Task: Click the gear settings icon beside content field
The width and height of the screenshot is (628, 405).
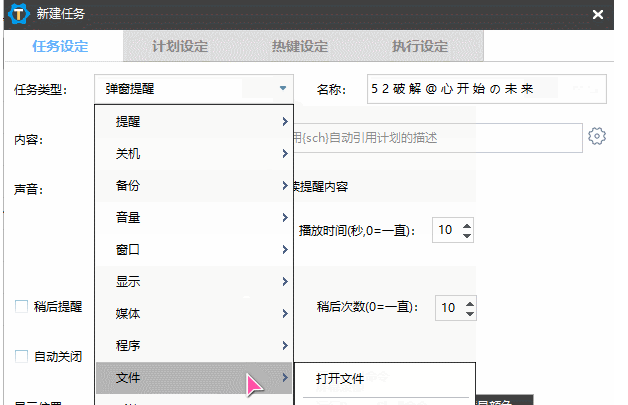Action: 597,137
